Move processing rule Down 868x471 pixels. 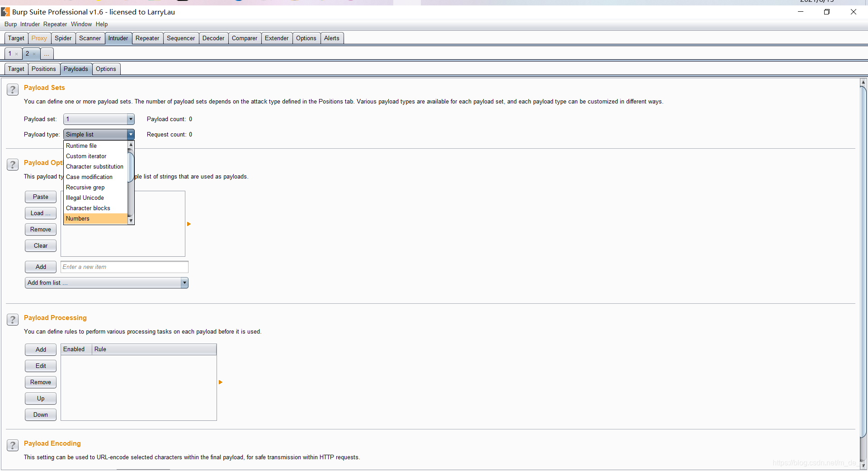pyautogui.click(x=41, y=415)
